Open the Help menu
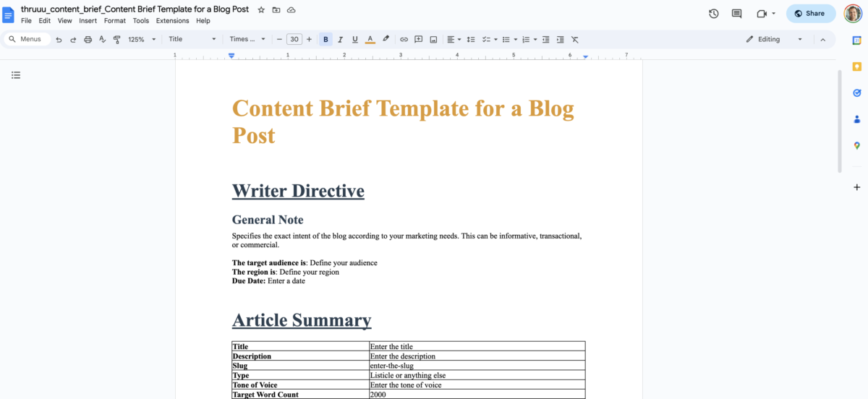The width and height of the screenshot is (868, 399). 203,21
